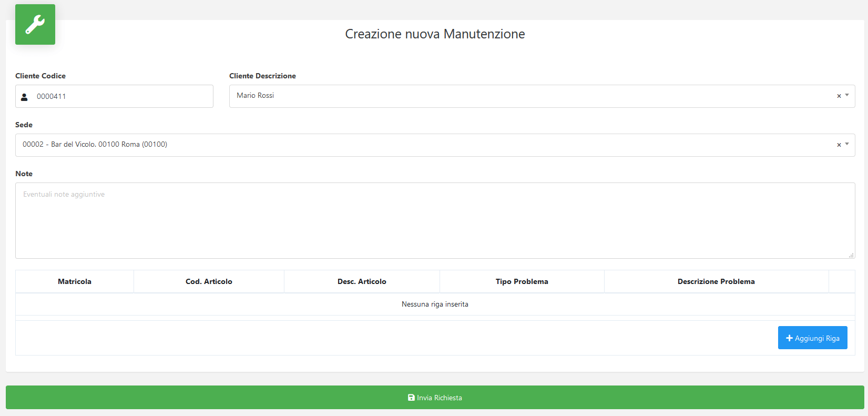The height and width of the screenshot is (416, 868).
Task: Submit with the Invia Richiesta button
Action: pos(435,398)
